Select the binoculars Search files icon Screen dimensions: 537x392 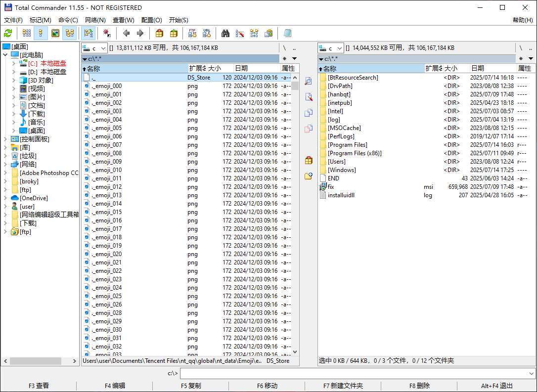(225, 33)
